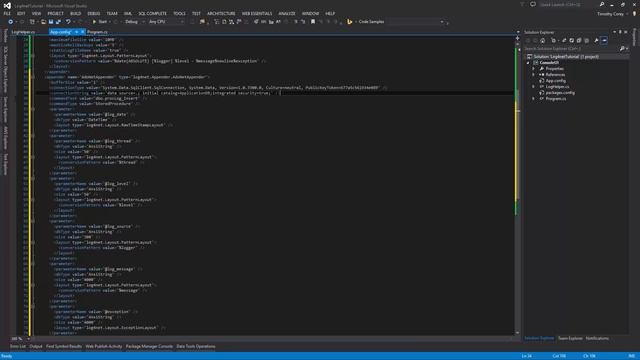The width and height of the screenshot is (640, 360).
Task: Open the SQL Server Object Explorer side tab
Action: [x=5, y=69]
